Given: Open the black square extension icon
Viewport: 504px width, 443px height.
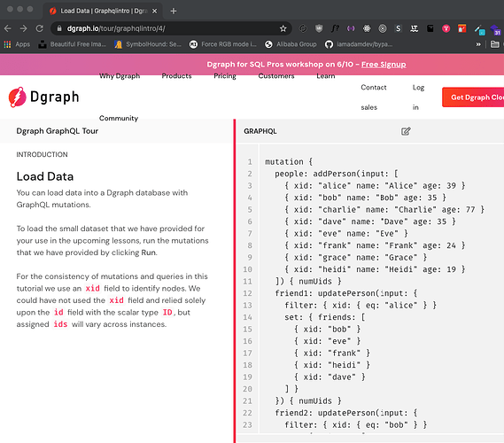Looking at the screenshot, I should pyautogui.click(x=430, y=28).
